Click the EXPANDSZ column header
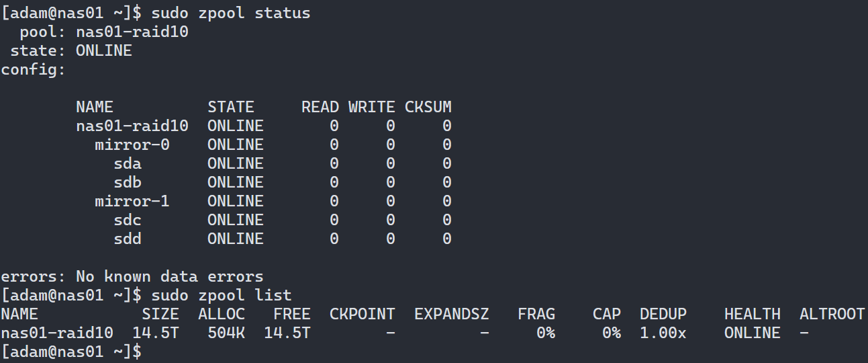Viewport: 868px width, 363px height. (x=451, y=314)
